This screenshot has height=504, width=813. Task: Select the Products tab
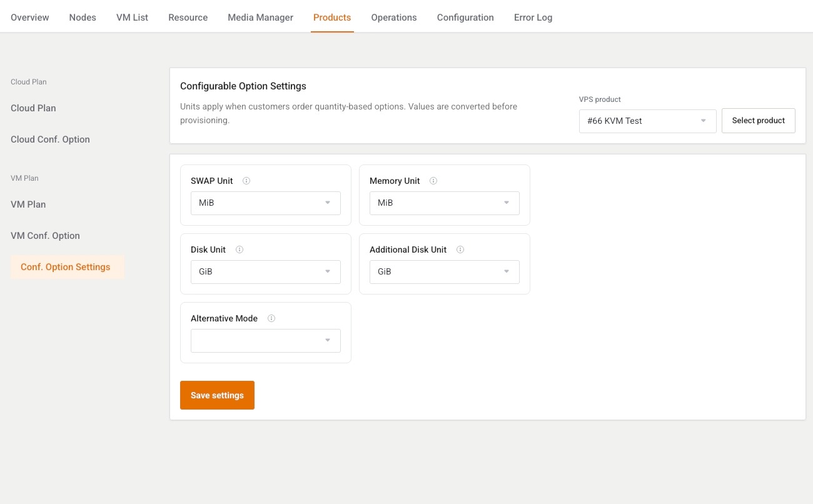point(332,18)
